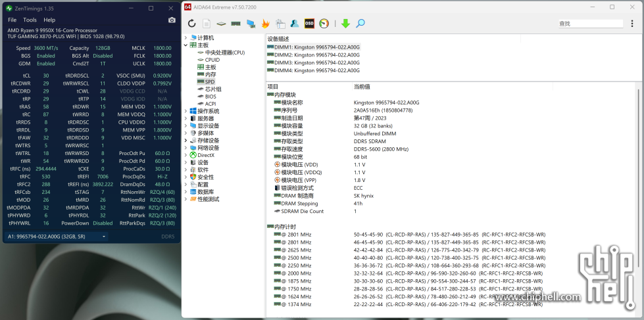644x320 pixels.
Task: Expand the 显示设备 tree node
Action: click(x=186, y=126)
